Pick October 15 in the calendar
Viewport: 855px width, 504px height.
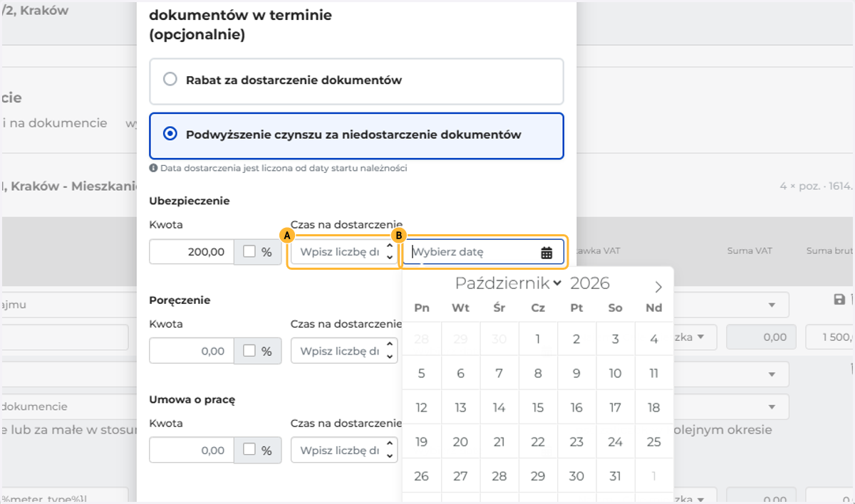coord(538,408)
